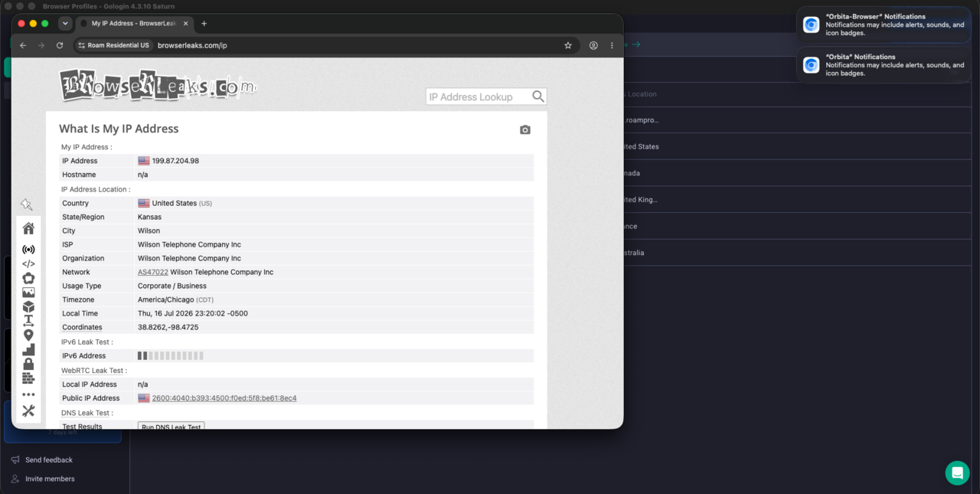
Task: Open the "Orbita-Browser" Notifications banner text
Action: point(894,25)
